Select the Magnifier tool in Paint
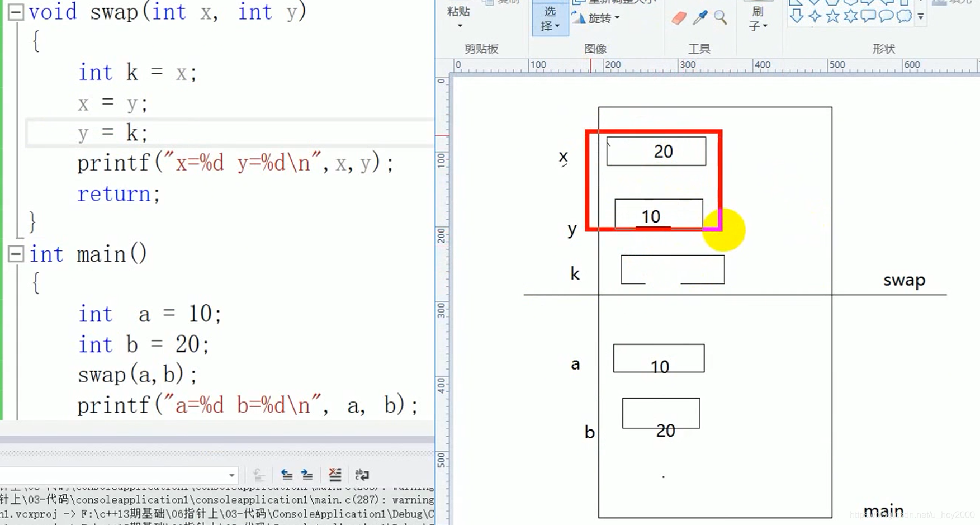Viewport: 980px width, 525px height. (721, 18)
